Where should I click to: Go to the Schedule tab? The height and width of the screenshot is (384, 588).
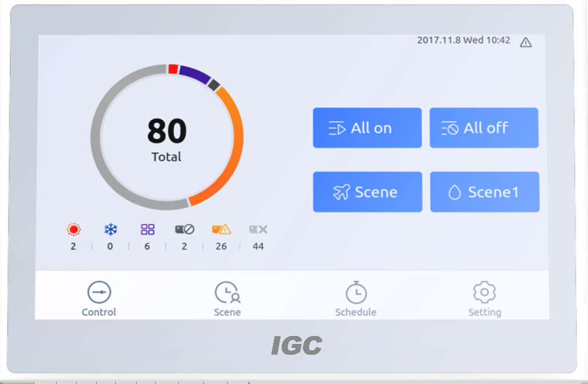point(356,299)
